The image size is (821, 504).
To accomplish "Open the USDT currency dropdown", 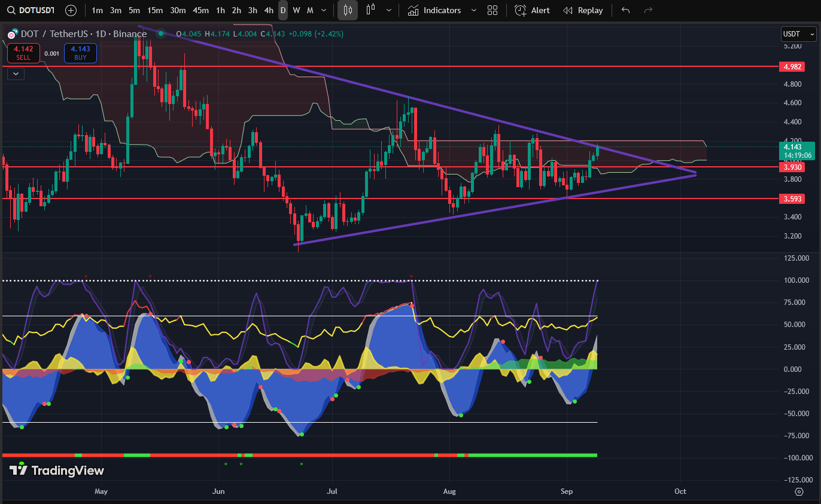I will 798,35.
